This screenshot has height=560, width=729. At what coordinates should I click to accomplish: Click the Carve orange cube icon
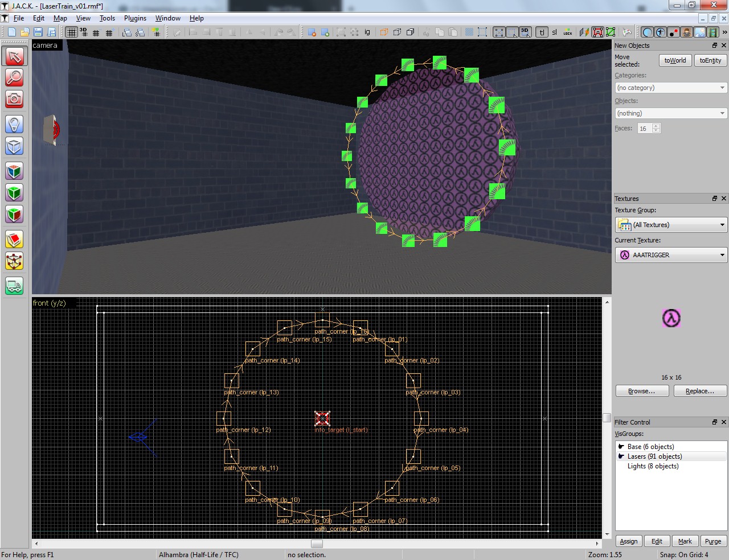tap(384, 32)
